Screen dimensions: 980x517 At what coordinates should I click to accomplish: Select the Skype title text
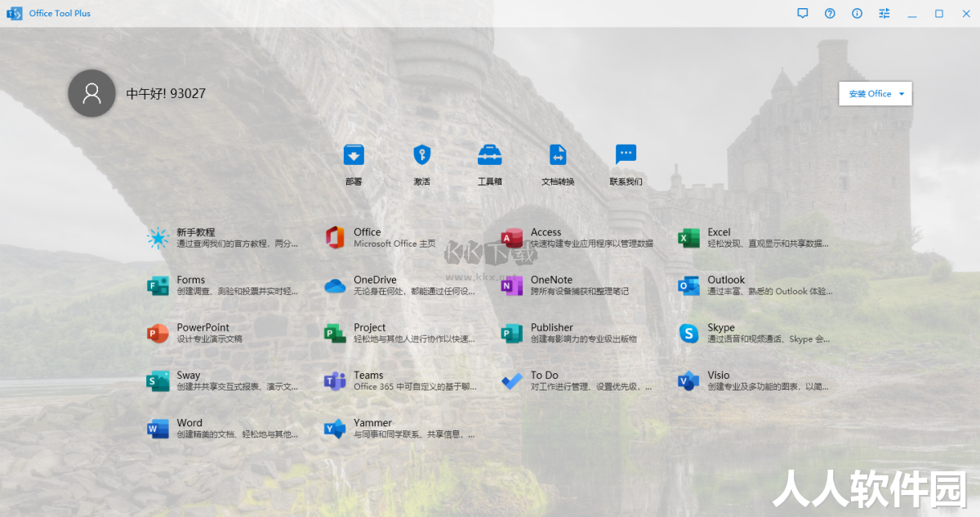721,328
